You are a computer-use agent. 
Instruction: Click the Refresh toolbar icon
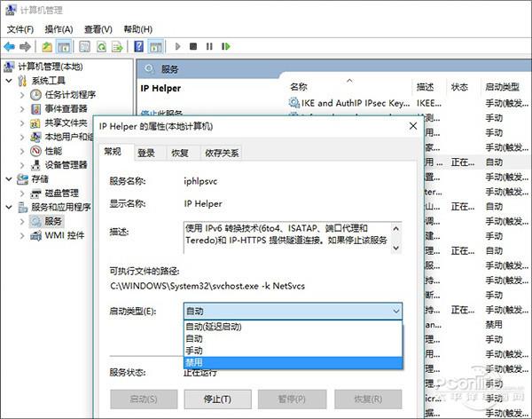pos(102,46)
